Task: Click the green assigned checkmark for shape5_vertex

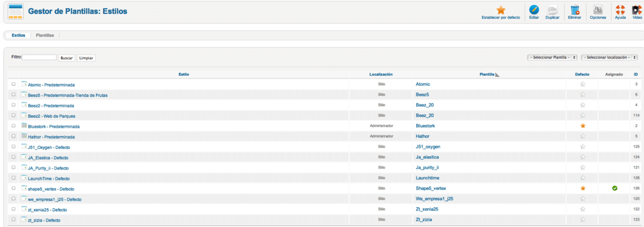Action: pyautogui.click(x=614, y=188)
